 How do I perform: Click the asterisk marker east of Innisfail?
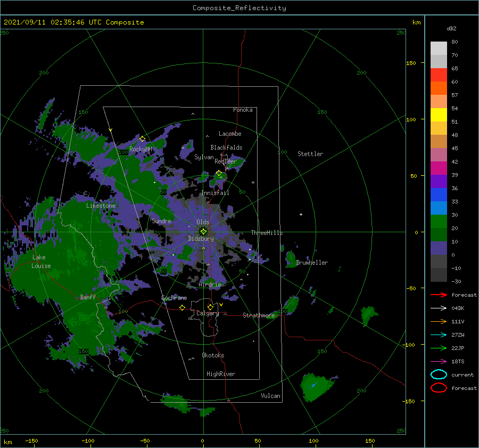click(253, 183)
